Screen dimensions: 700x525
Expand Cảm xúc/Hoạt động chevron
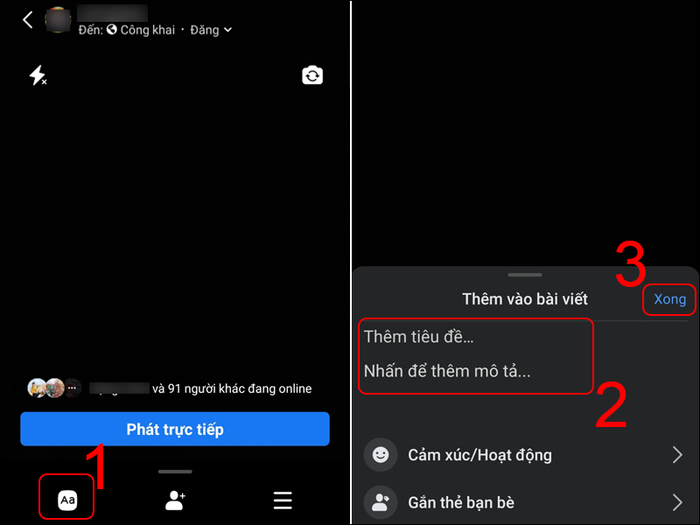[x=677, y=455]
